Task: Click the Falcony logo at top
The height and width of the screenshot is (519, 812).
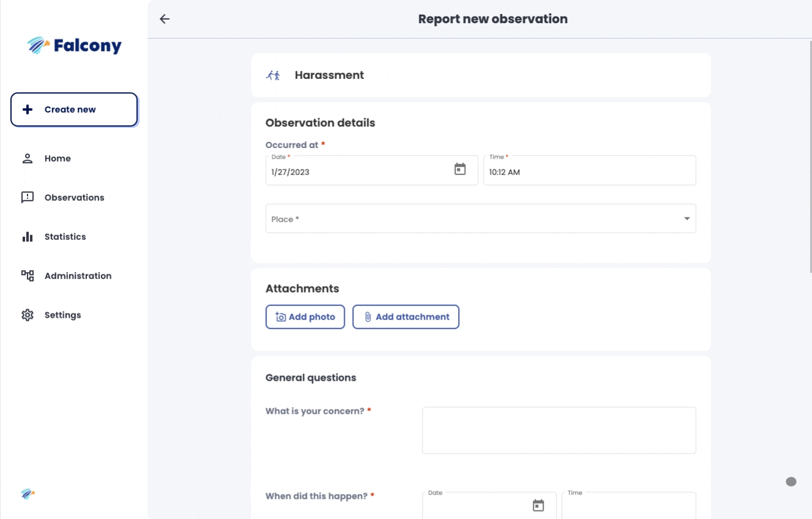Action: (x=74, y=45)
